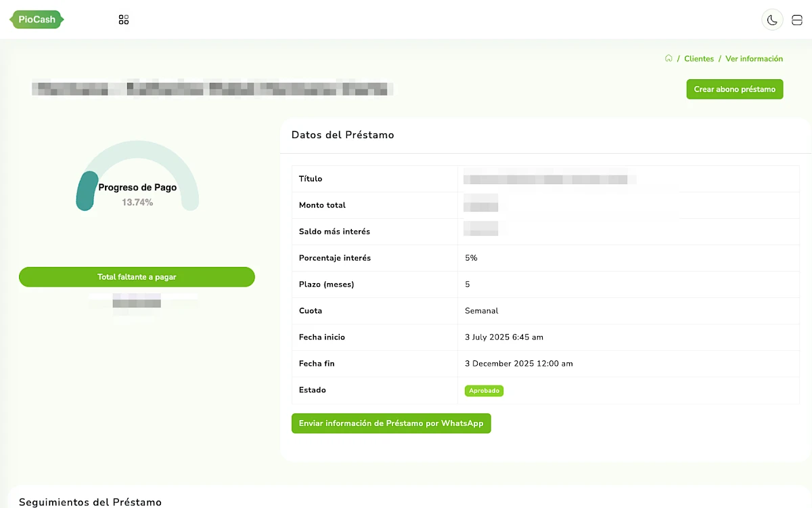Click 3 December 2025 12:00 am value

tap(519, 364)
